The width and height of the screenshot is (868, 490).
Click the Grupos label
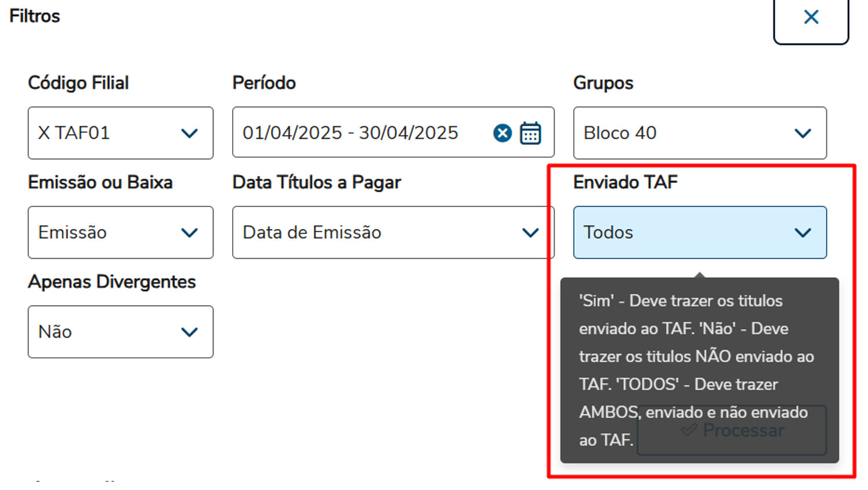click(x=603, y=83)
